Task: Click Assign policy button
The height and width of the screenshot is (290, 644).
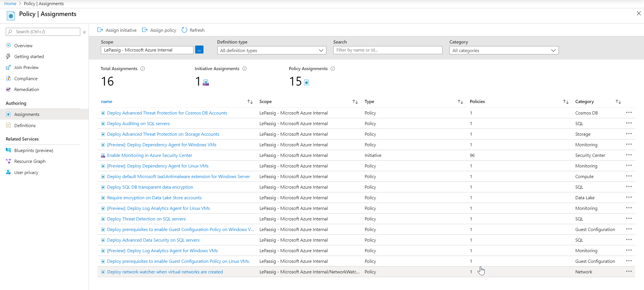Action: click(x=159, y=30)
